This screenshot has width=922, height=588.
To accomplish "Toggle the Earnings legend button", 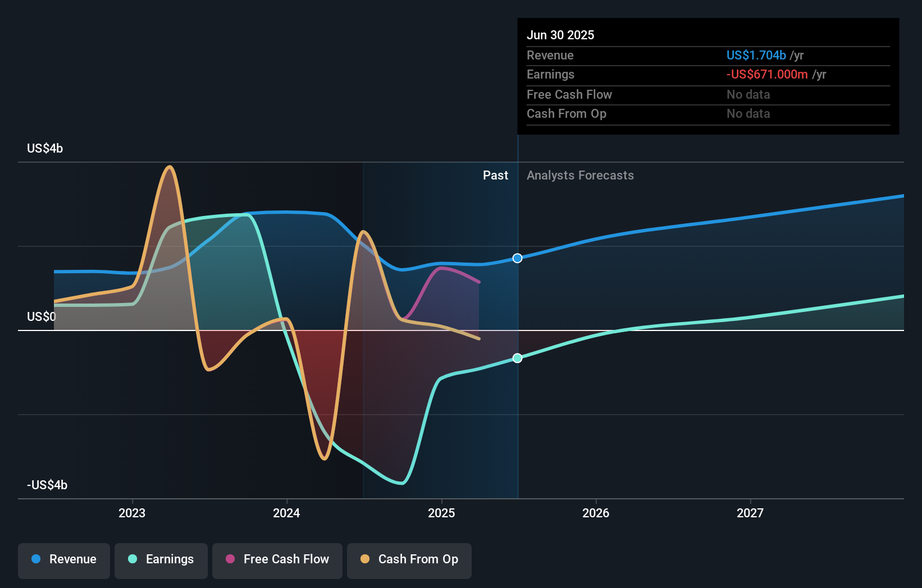I will click(161, 561).
